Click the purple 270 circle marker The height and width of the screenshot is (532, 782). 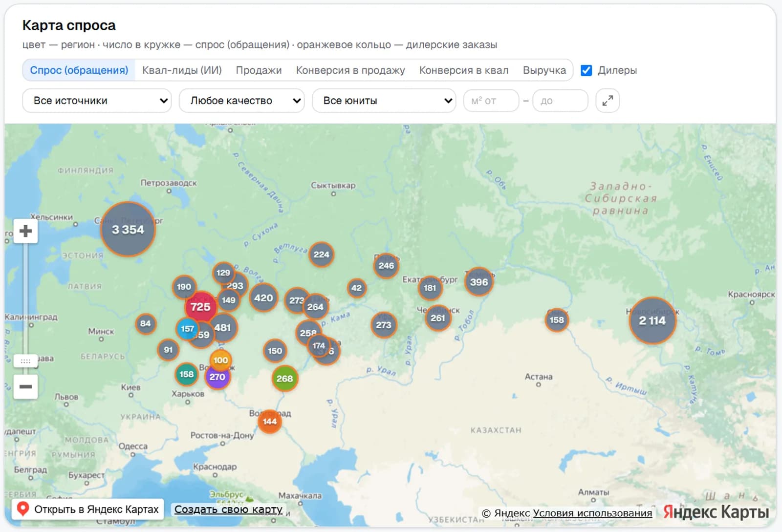pos(217,377)
